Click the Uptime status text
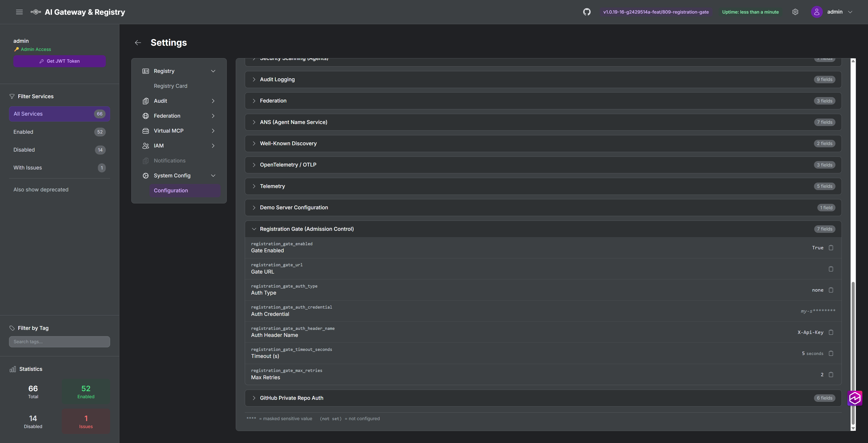 [750, 12]
